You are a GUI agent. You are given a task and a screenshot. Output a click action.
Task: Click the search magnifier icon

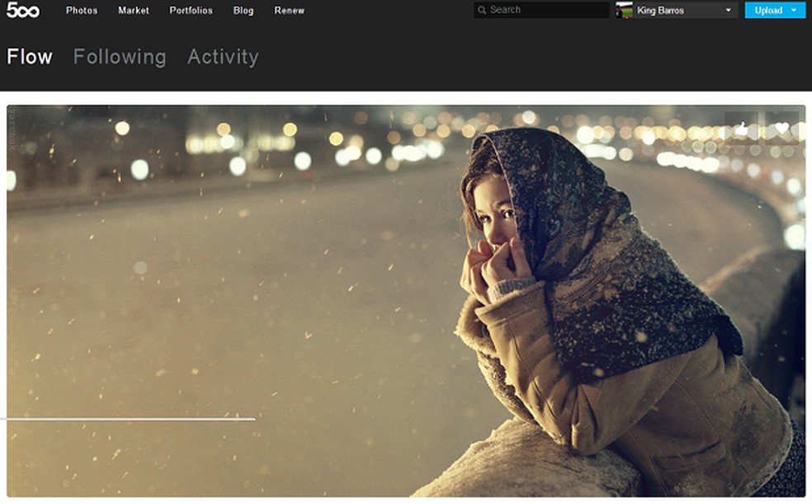[x=482, y=10]
